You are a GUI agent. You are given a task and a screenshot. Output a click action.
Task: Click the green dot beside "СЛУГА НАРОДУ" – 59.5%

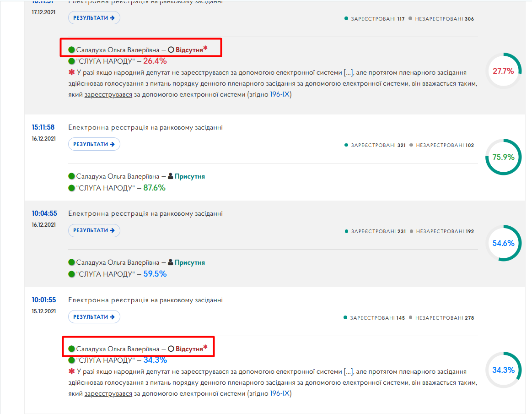[71, 274]
